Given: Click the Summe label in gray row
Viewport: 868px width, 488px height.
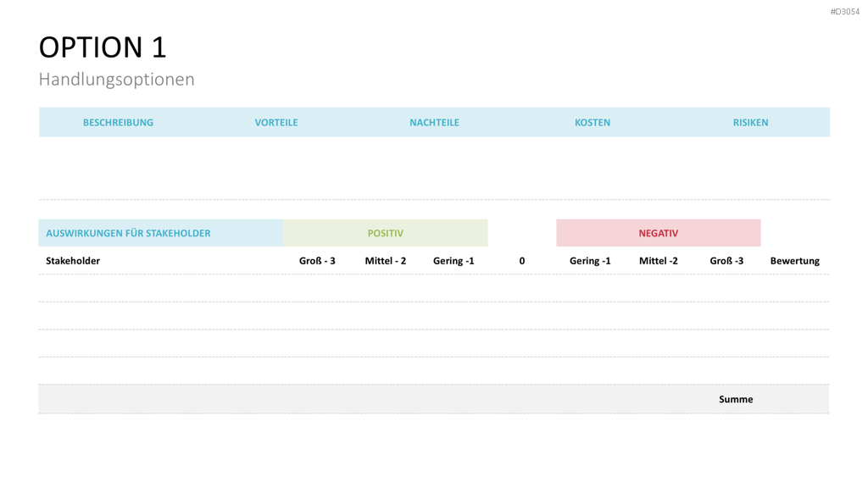Looking at the screenshot, I should [x=736, y=399].
